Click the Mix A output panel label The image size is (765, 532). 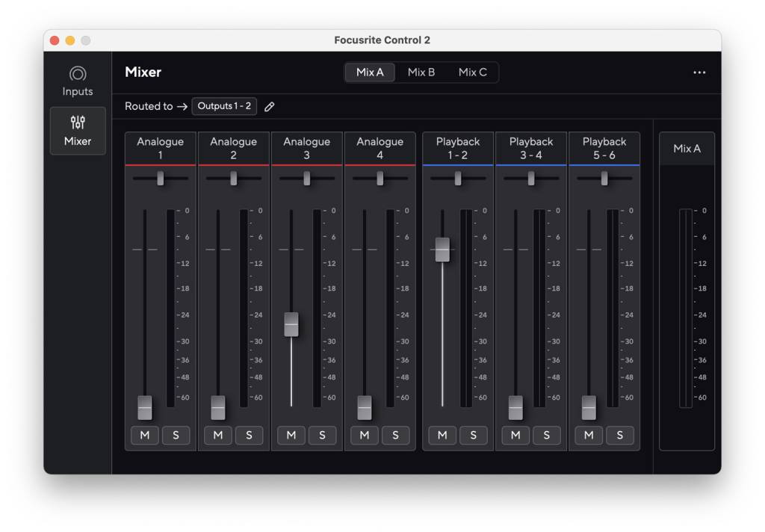[x=687, y=148]
